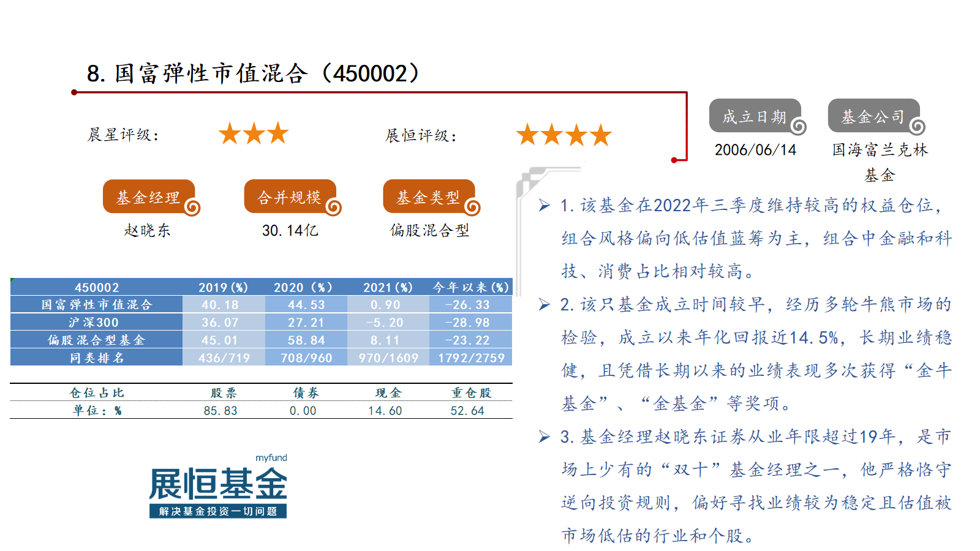Click the 展恒基金 myfund logo
Screen dimensions: 980x551
(x=218, y=487)
